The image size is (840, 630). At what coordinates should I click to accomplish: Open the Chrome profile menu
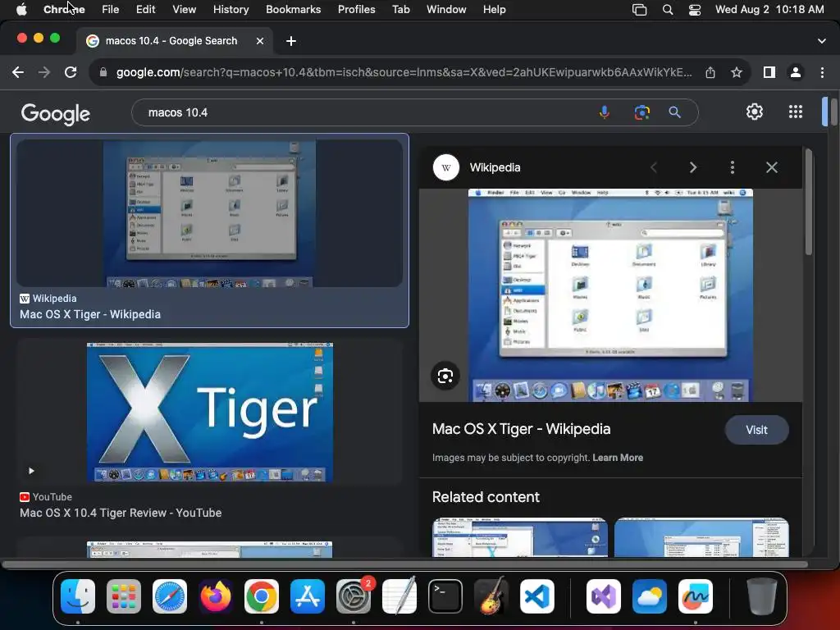tap(796, 72)
